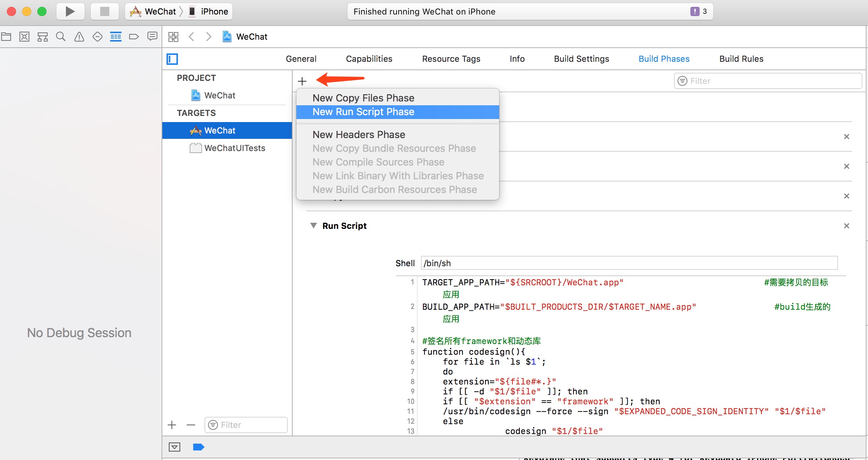Open the Report navigator
The width and height of the screenshot is (868, 460).
tap(152, 37)
